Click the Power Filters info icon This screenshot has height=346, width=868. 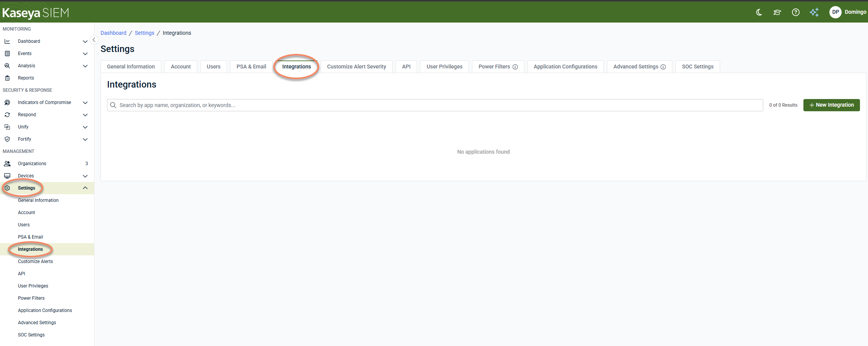(515, 67)
